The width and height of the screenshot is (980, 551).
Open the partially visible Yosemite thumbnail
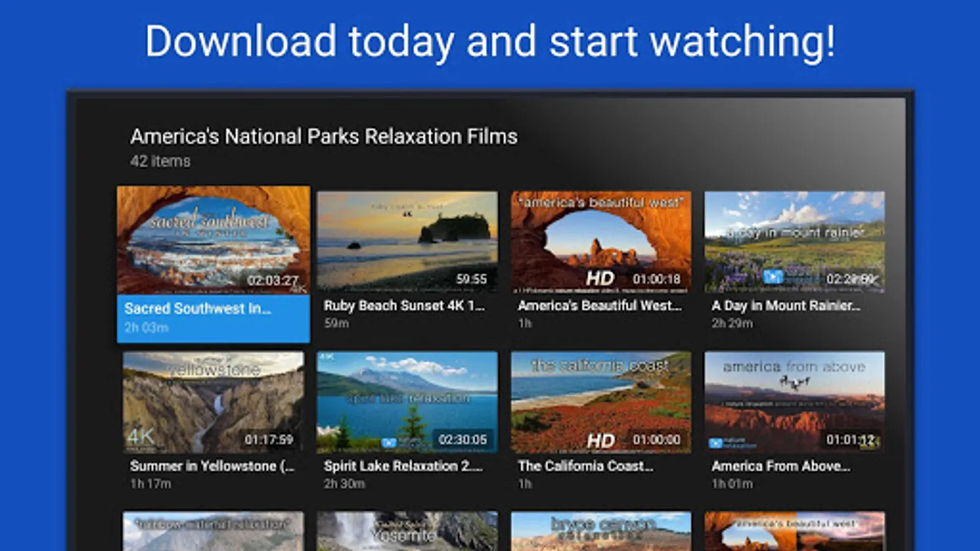coord(407,531)
